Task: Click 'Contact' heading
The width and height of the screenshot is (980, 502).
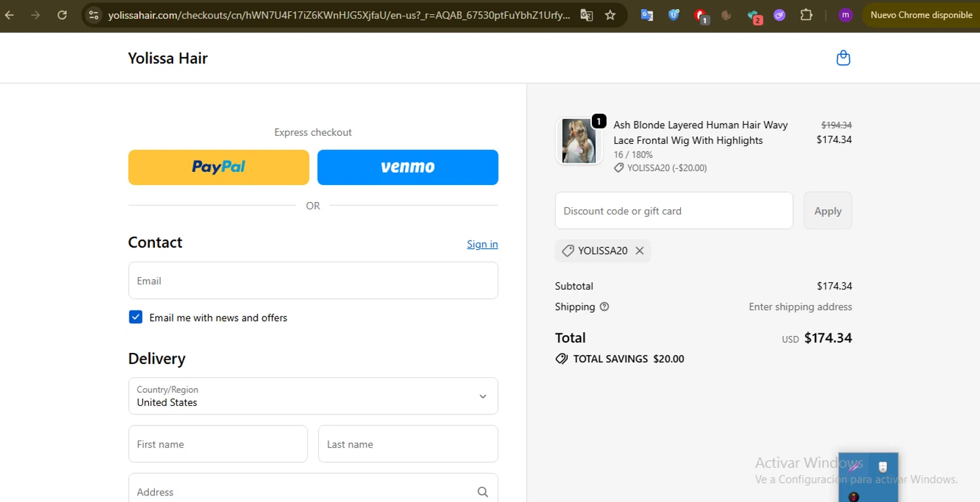Action: coord(155,243)
